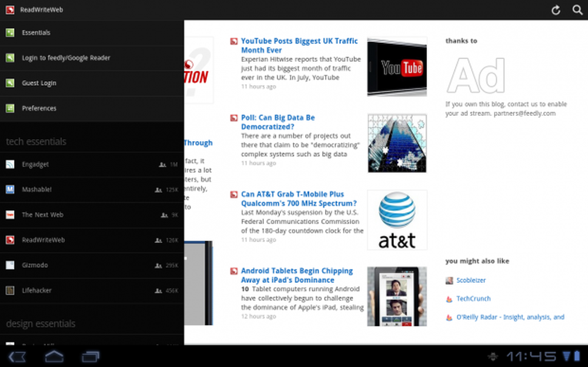The image size is (588, 367).
Task: Open The Next Web feed
Action: [x=92, y=215]
